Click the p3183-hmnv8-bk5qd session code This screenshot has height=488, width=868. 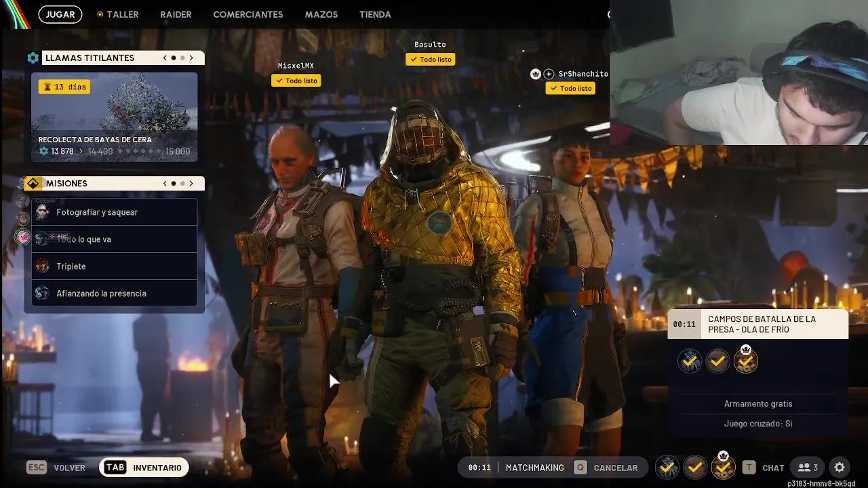821,483
